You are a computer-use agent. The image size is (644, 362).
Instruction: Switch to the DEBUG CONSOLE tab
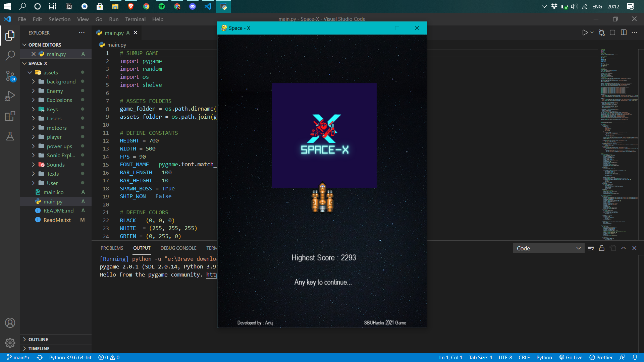coord(178,248)
